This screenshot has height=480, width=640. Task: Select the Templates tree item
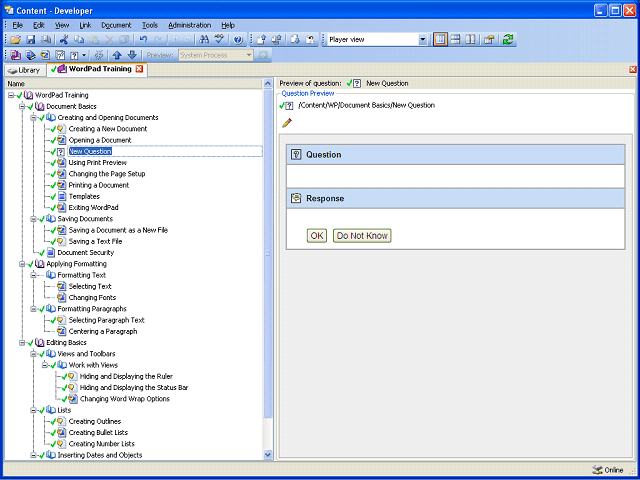pyautogui.click(x=84, y=196)
